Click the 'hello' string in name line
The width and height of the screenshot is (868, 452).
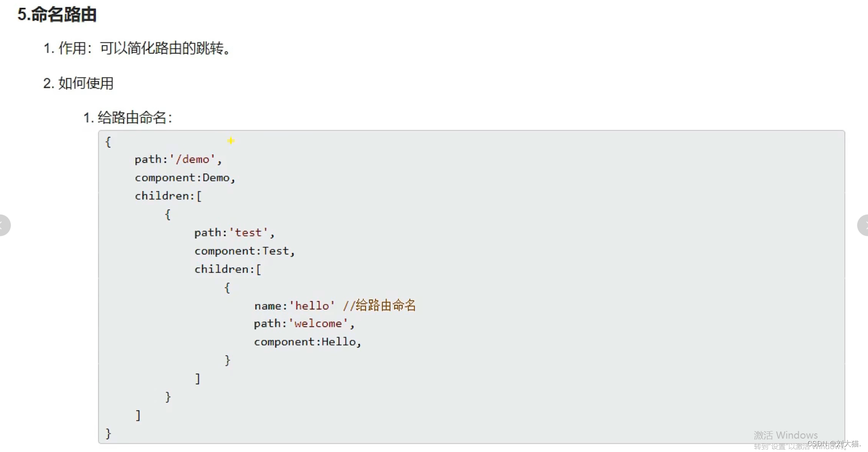tap(312, 306)
